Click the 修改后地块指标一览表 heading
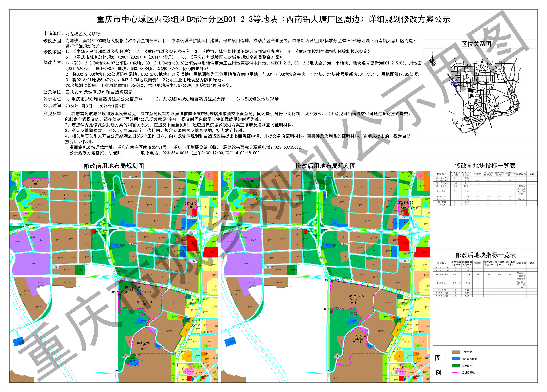The image size is (547, 392). click(x=486, y=255)
